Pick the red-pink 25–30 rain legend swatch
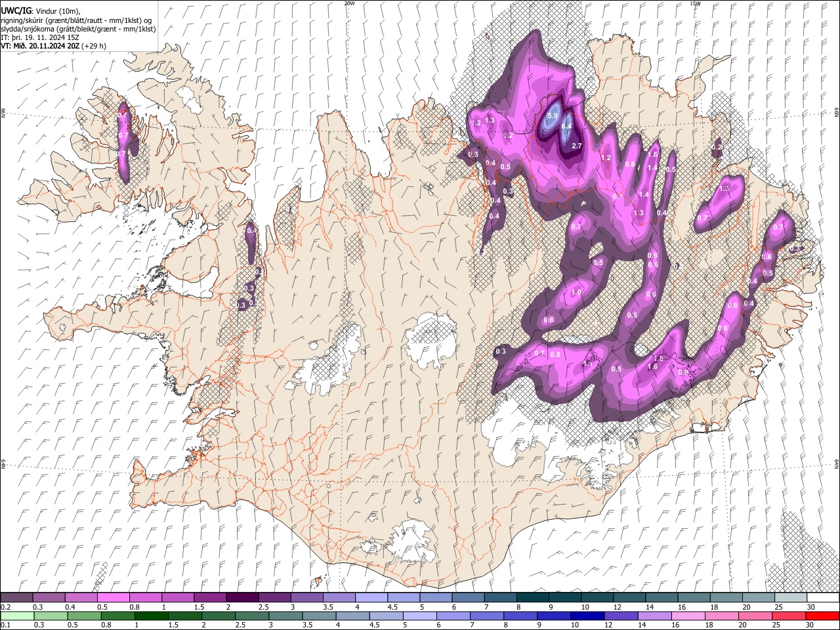The height and width of the screenshot is (630, 840). click(788, 616)
